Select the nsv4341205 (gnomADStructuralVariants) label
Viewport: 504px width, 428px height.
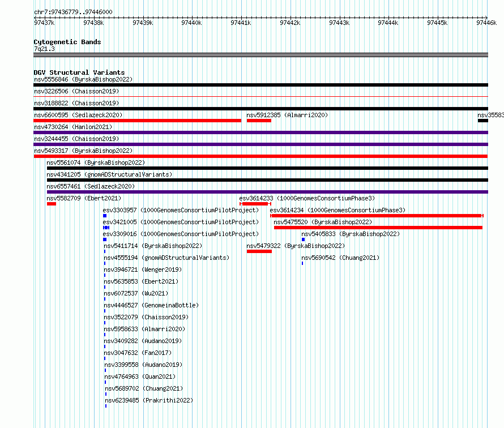[109, 174]
